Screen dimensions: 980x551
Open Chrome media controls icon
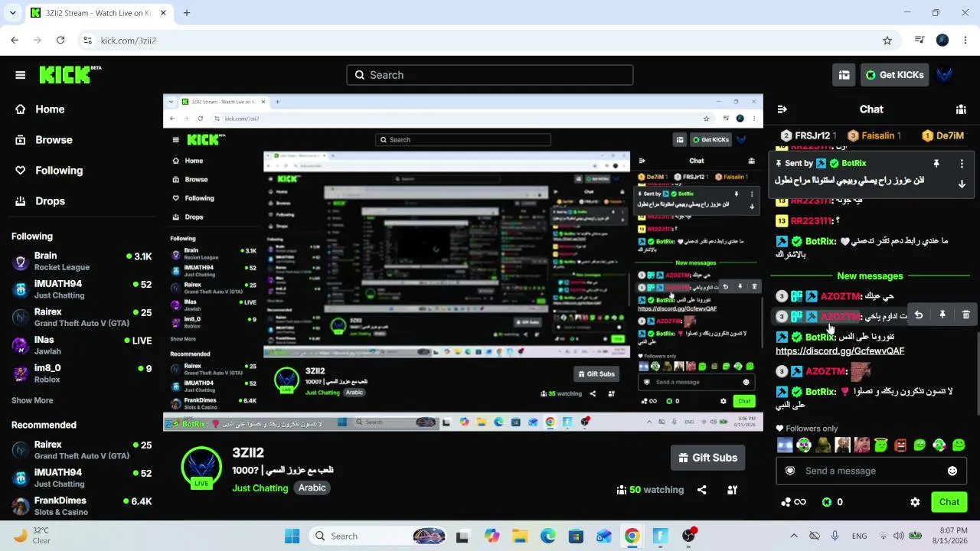920,41
